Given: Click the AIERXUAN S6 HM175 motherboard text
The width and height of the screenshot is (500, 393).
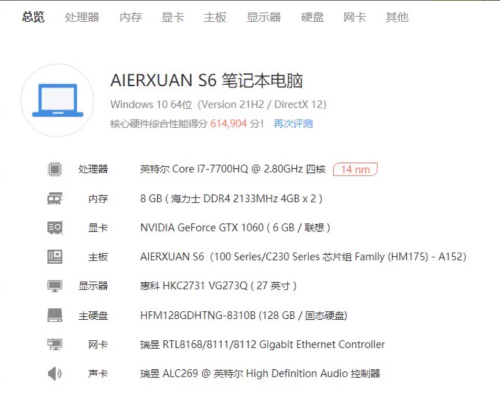Looking at the screenshot, I should point(303,257).
